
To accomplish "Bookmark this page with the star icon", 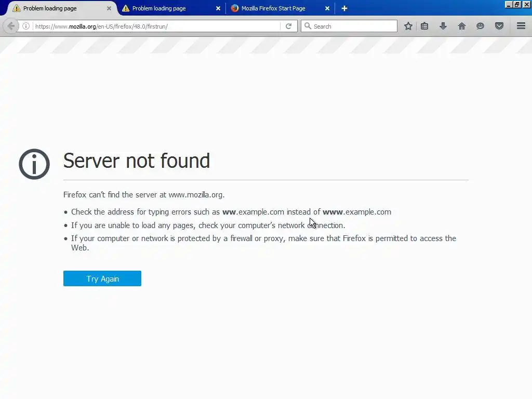I will 408,26.
